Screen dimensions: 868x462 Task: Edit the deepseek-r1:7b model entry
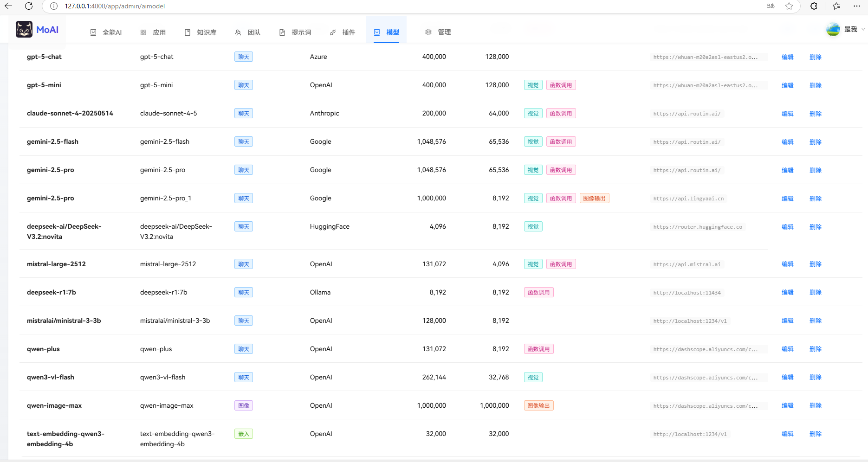click(x=787, y=292)
